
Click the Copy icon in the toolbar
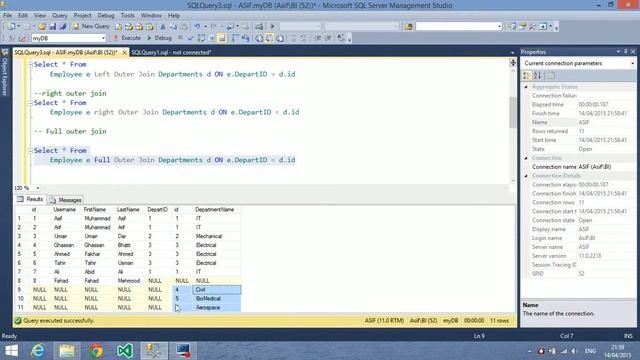173,27
